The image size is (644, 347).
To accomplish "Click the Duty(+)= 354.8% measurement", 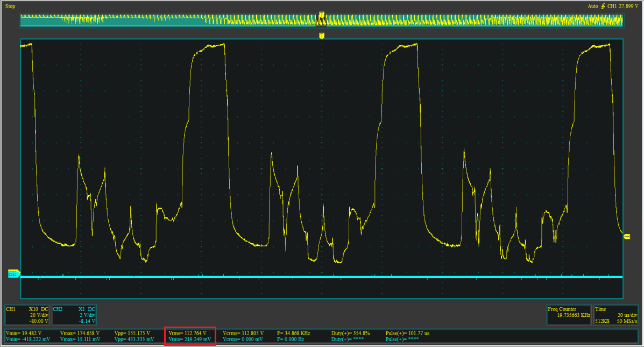I will coord(350,333).
